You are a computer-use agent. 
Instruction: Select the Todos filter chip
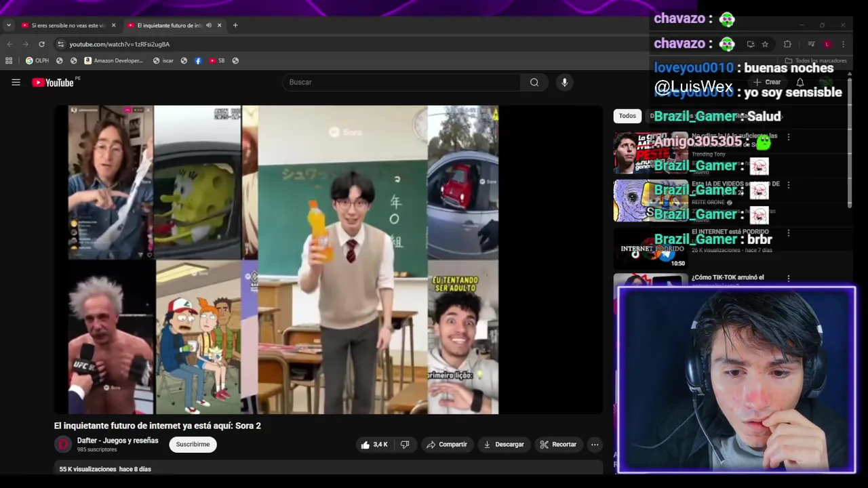click(627, 116)
